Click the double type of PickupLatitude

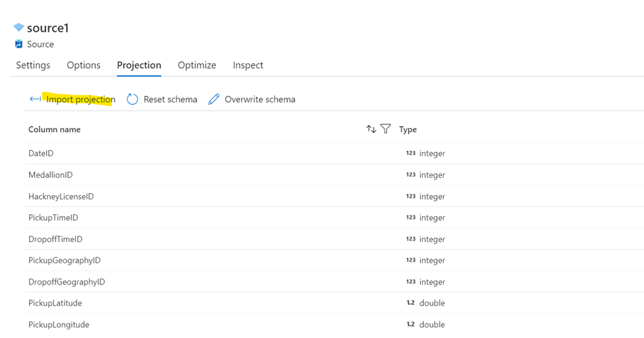point(432,303)
